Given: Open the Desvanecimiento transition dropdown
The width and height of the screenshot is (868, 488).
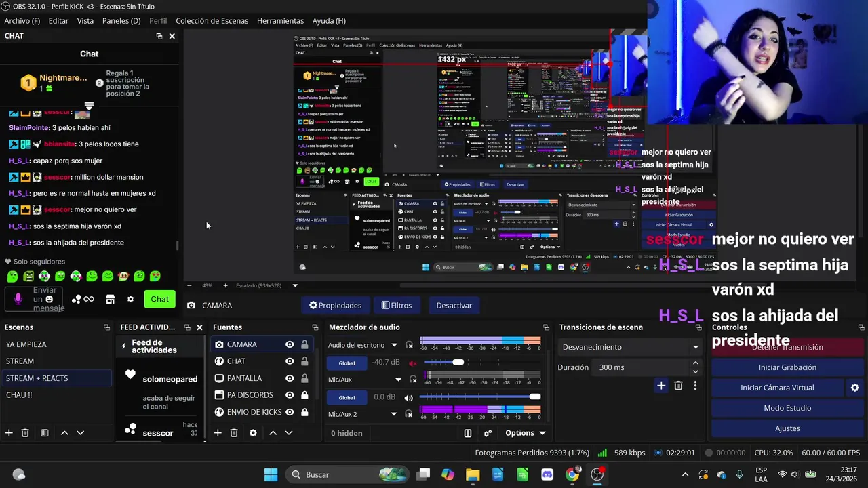Looking at the screenshot, I should (x=629, y=347).
